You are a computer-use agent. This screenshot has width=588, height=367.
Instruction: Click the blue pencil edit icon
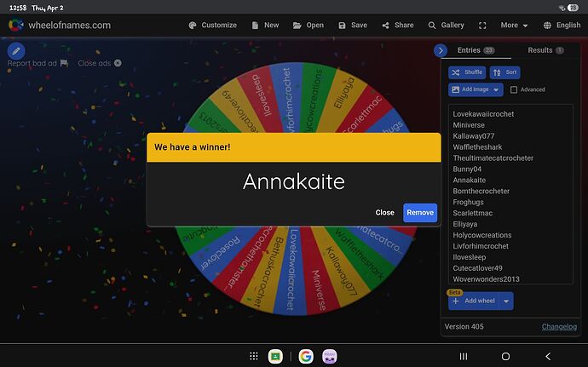coord(15,51)
